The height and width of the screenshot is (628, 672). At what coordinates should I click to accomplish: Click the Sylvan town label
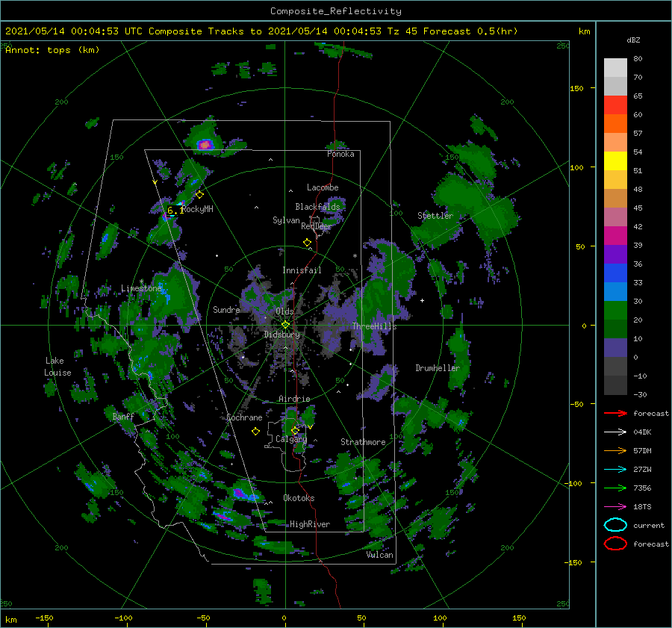coord(286,220)
